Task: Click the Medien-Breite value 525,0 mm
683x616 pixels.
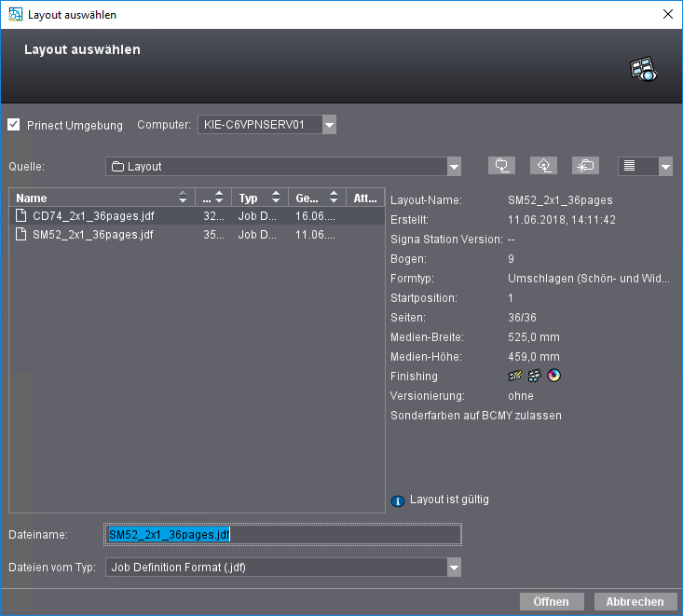Action: [x=534, y=337]
